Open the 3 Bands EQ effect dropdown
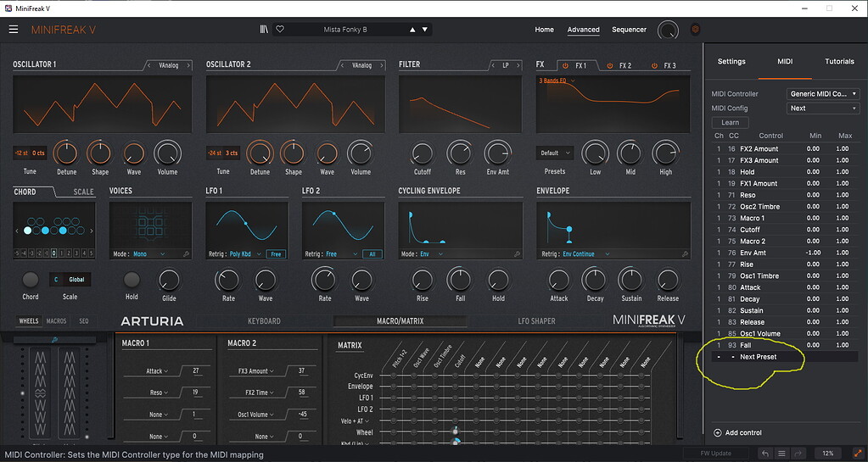The image size is (868, 462). 557,81
